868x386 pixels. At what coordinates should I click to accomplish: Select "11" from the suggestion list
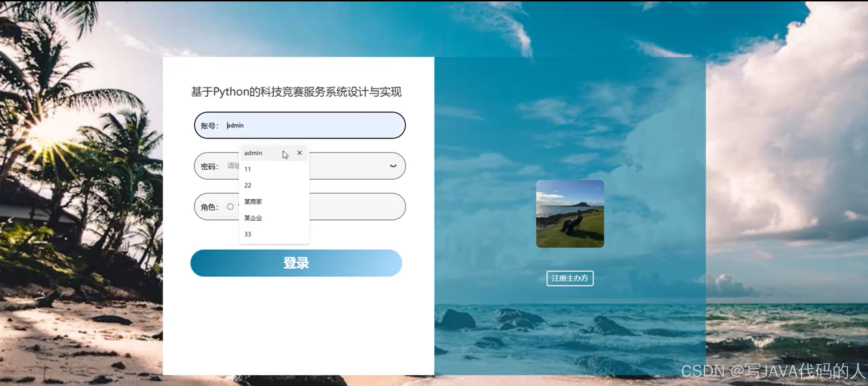coord(248,169)
